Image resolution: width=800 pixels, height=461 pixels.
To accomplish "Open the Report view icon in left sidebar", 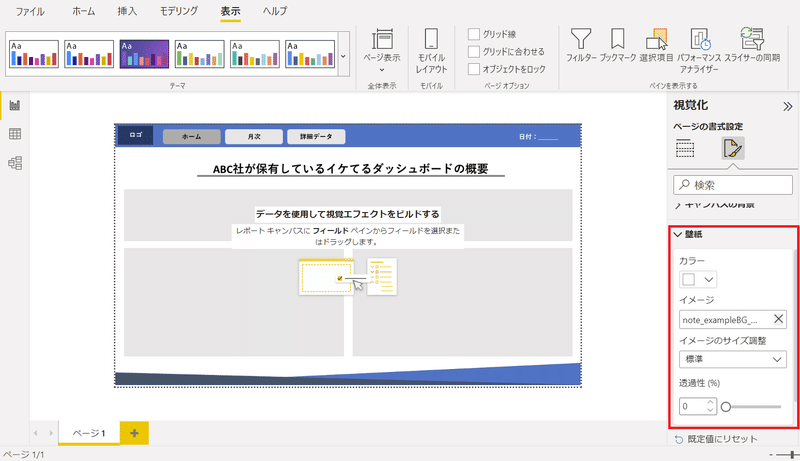I will tap(15, 106).
